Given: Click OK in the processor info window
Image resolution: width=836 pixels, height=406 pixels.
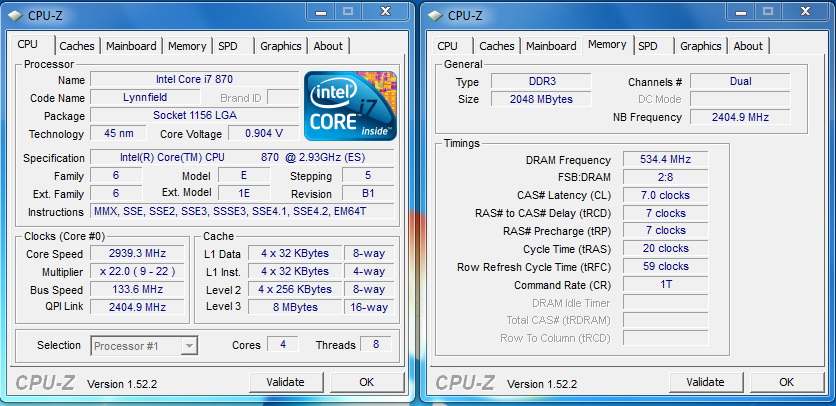Looking at the screenshot, I should pos(366,382).
